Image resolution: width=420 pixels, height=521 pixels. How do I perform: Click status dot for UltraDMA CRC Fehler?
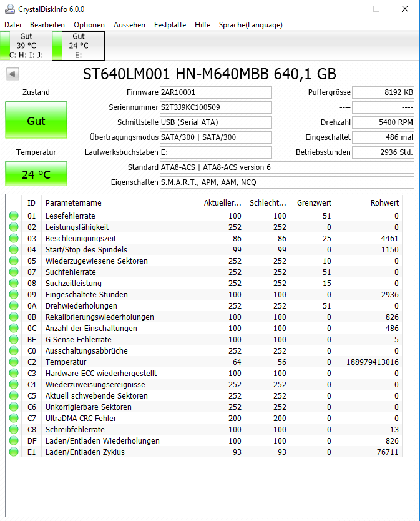[14, 419]
